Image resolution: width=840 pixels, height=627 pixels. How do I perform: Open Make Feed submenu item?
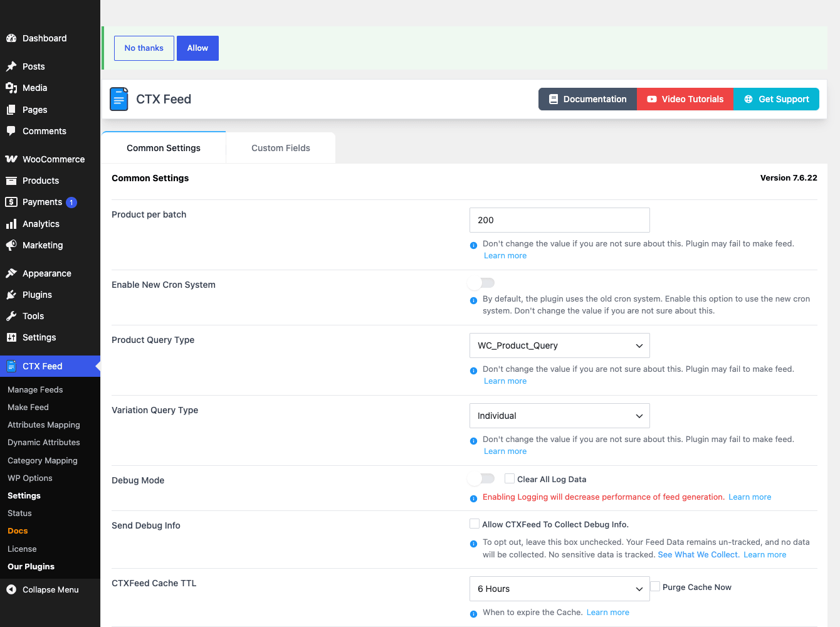tap(28, 407)
